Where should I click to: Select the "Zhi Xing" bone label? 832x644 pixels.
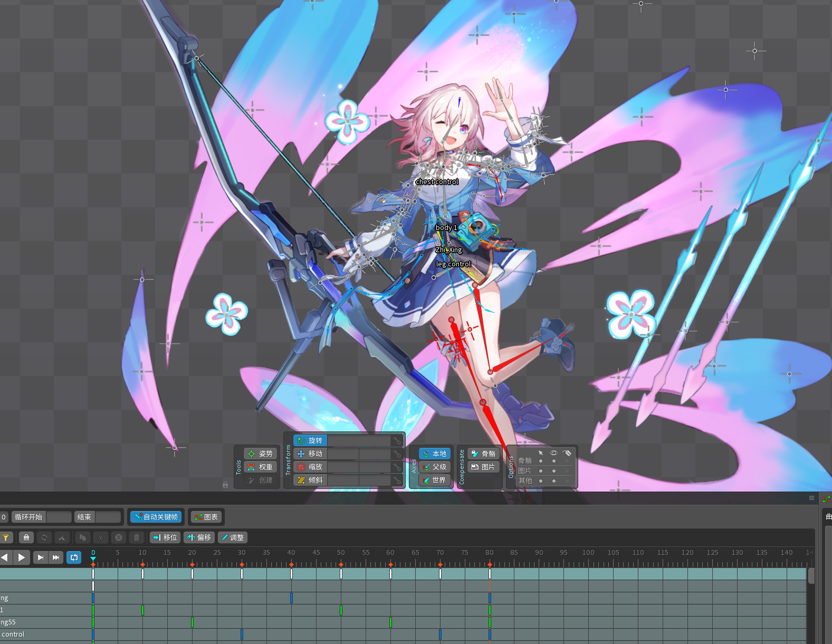pyautogui.click(x=448, y=249)
